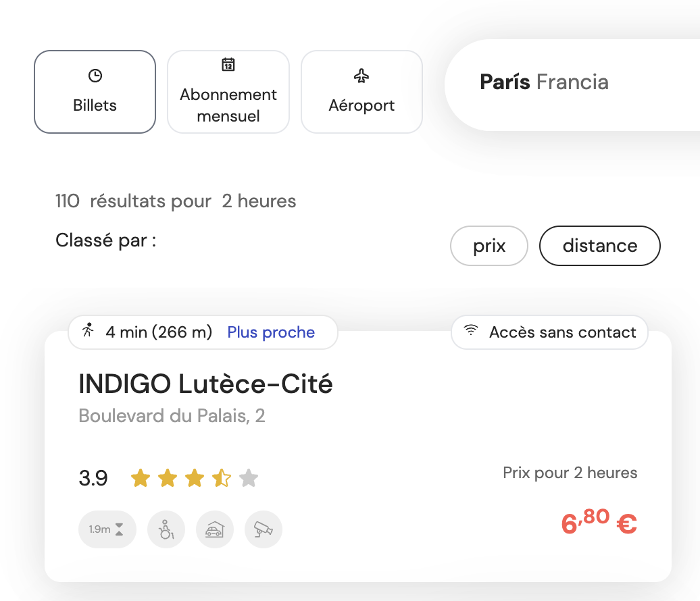This screenshot has width=700, height=601.
Task: Select the covered parking garage icon
Action: [214, 529]
